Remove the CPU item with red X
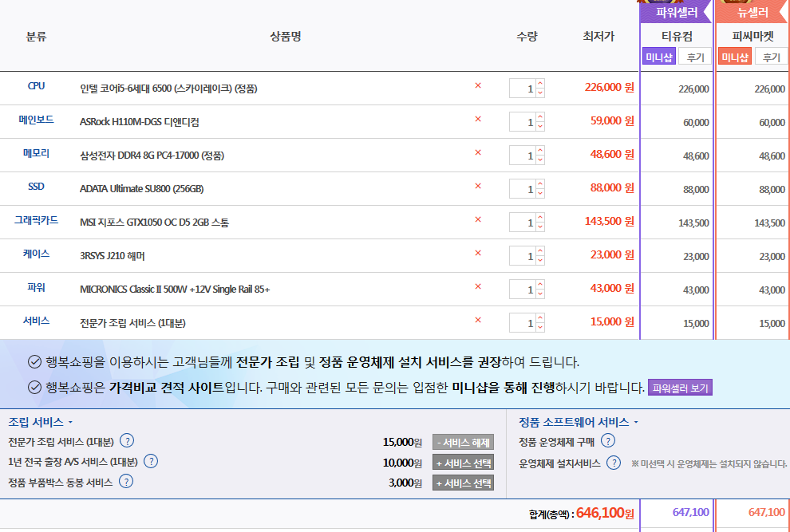The image size is (790, 532). point(478,86)
